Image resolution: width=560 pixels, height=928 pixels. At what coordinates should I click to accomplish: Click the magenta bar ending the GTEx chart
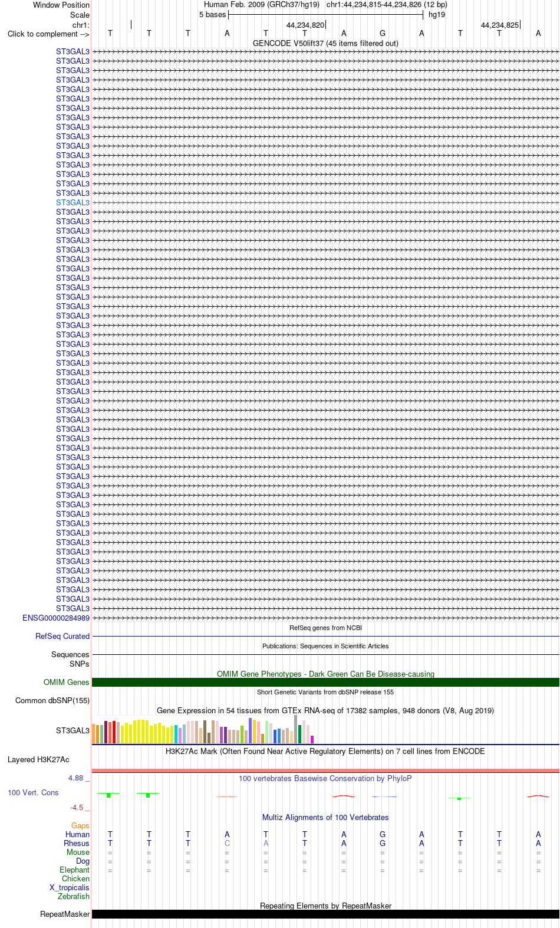tap(312, 739)
